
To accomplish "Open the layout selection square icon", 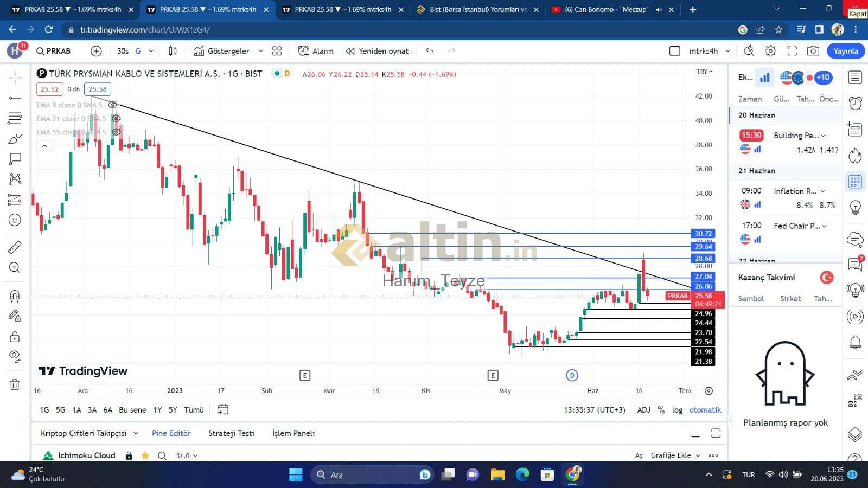I will (675, 51).
